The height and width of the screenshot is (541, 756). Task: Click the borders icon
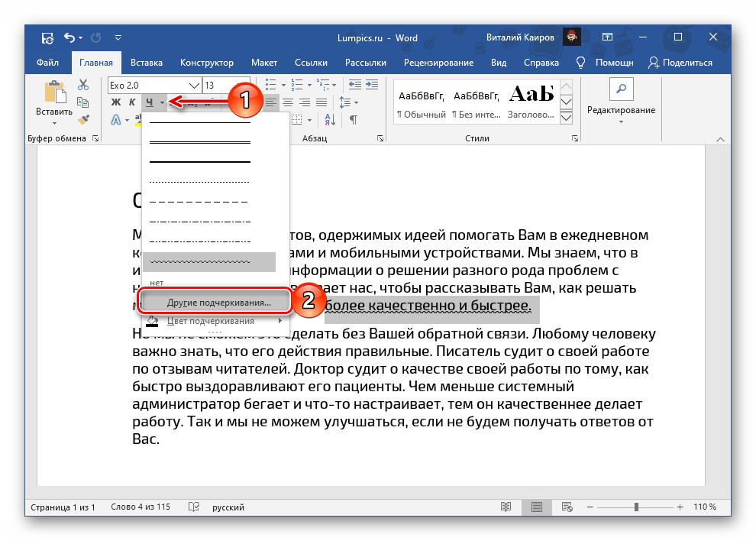click(x=298, y=120)
